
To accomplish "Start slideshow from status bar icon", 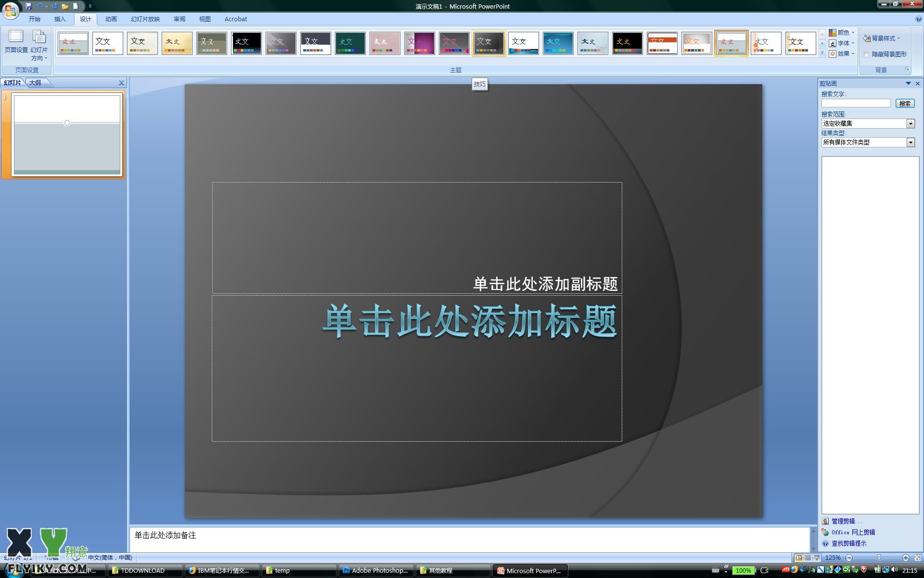I will pos(817,558).
